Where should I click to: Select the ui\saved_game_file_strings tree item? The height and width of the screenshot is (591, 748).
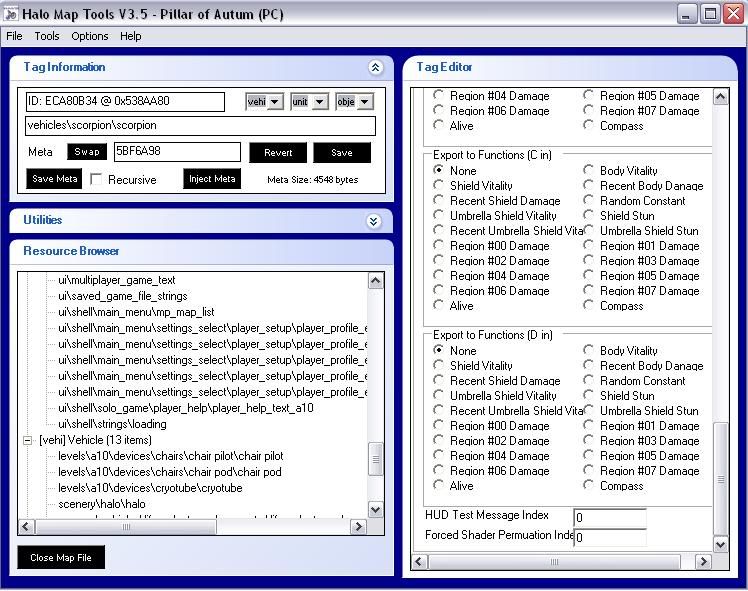point(123,296)
